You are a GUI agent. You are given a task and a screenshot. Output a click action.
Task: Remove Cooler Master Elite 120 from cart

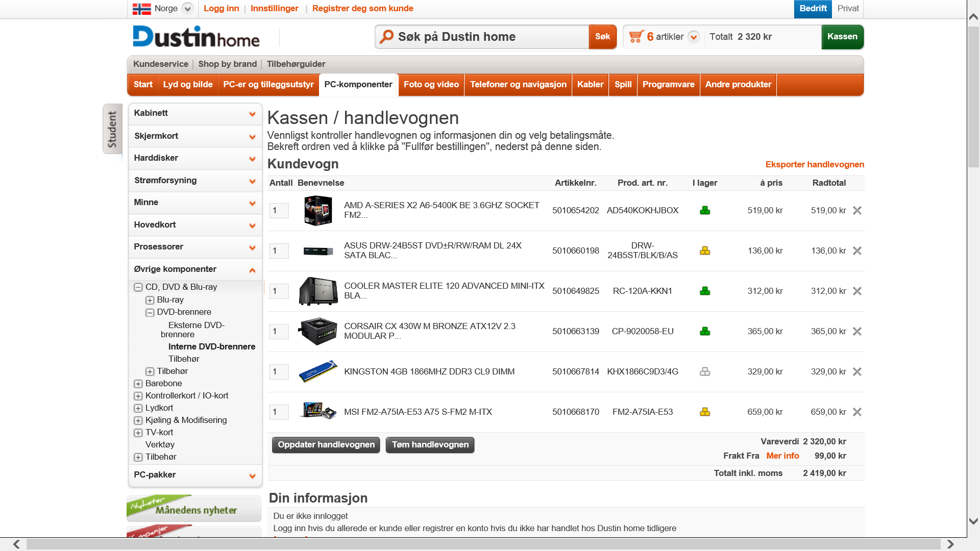[857, 291]
